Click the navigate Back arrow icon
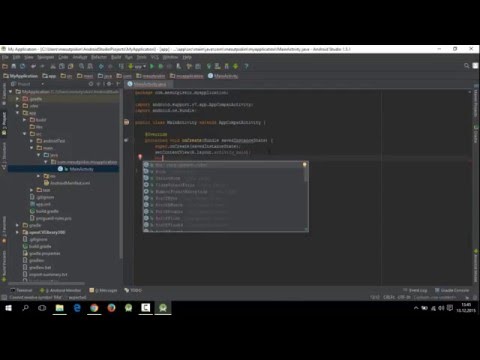The image size is (480, 360). tap(101, 66)
